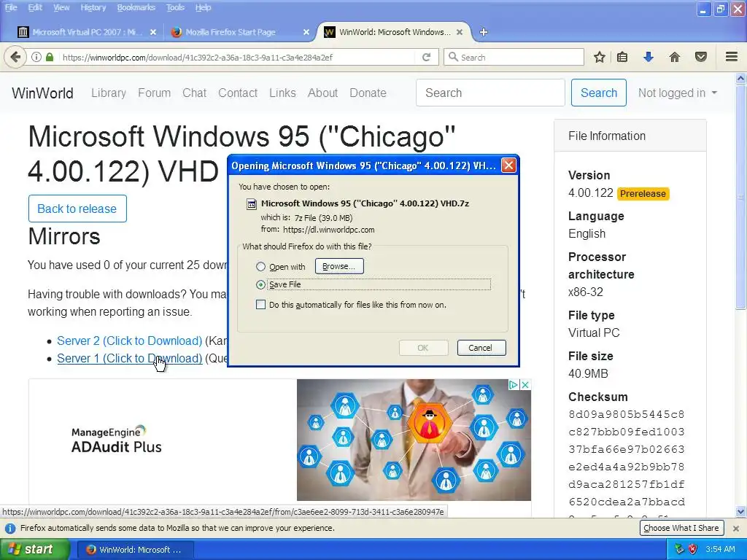This screenshot has height=560, width=747.
Task: Bookmark this page with the star icon
Action: pyautogui.click(x=600, y=57)
